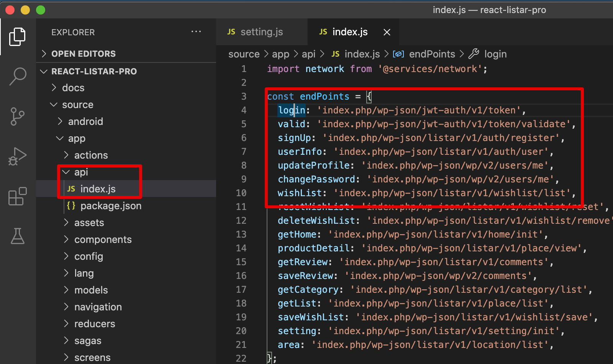Screen dimensions: 613x364
Task: Click the 'getList' property key
Action: (297, 303)
